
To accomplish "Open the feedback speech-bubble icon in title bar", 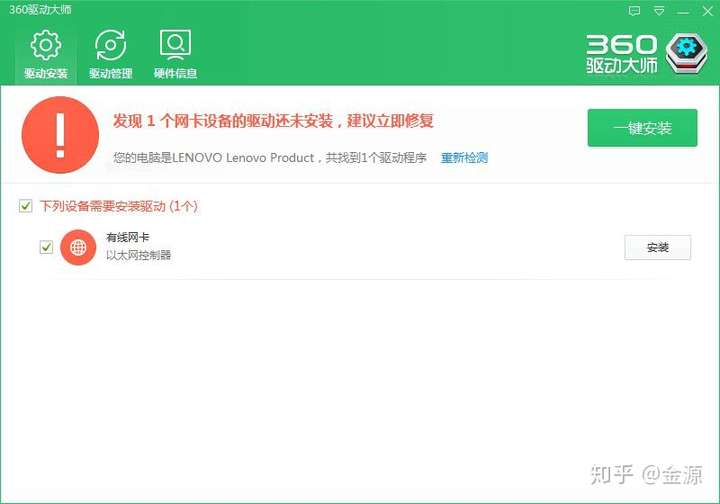I will click(x=634, y=11).
